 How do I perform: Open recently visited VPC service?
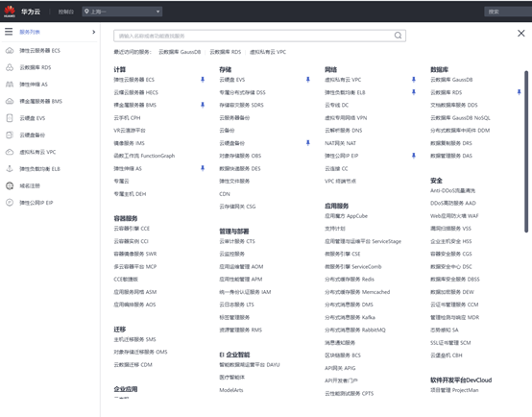click(268, 52)
